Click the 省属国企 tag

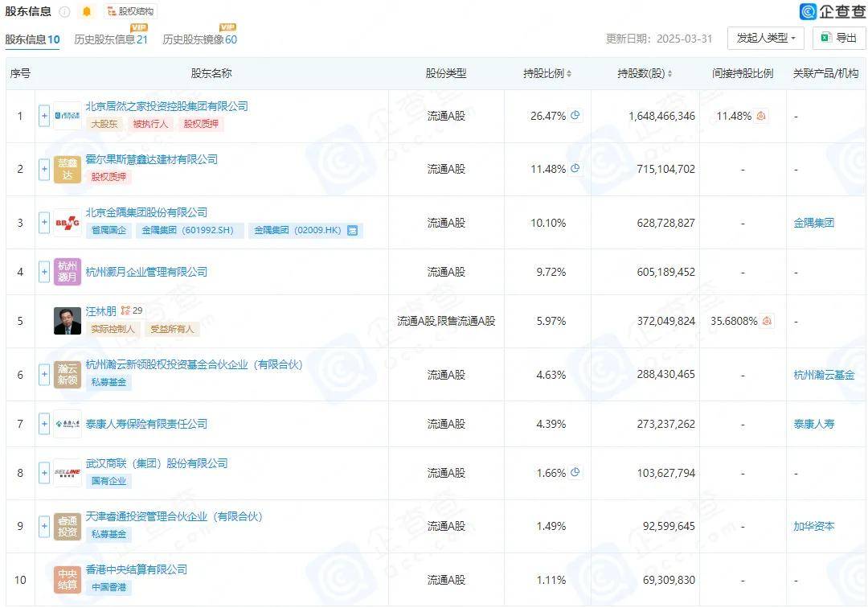(x=108, y=230)
